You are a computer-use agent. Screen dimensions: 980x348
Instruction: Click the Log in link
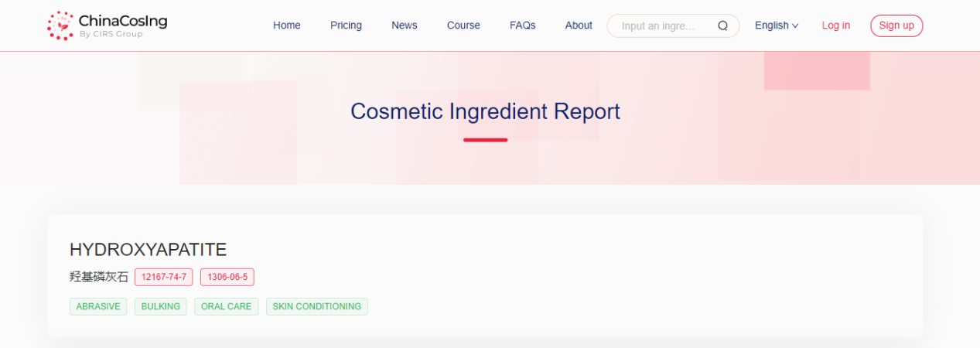(x=835, y=26)
